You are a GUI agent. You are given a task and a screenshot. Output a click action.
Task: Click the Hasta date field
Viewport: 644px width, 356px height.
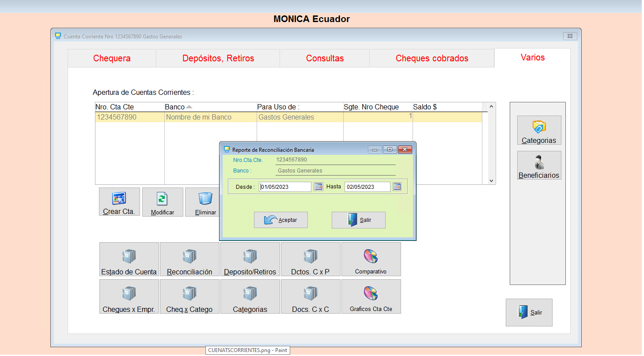pyautogui.click(x=367, y=187)
